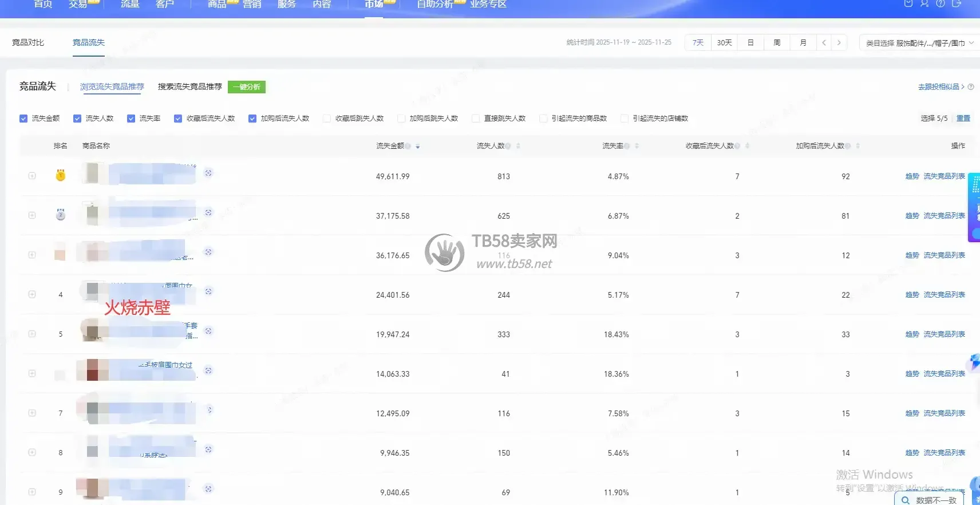Expand the rank 2 row with plus
Viewport: 980px width, 505px height.
click(x=32, y=215)
